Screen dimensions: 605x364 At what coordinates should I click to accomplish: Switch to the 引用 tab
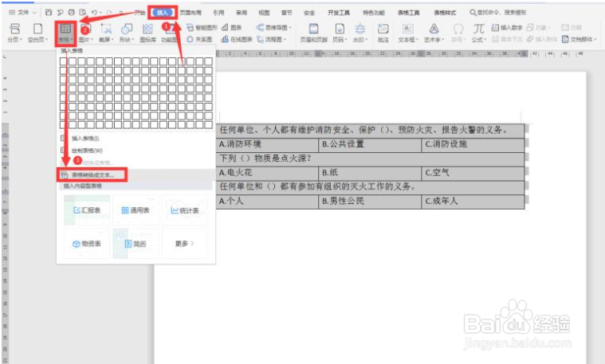click(218, 12)
